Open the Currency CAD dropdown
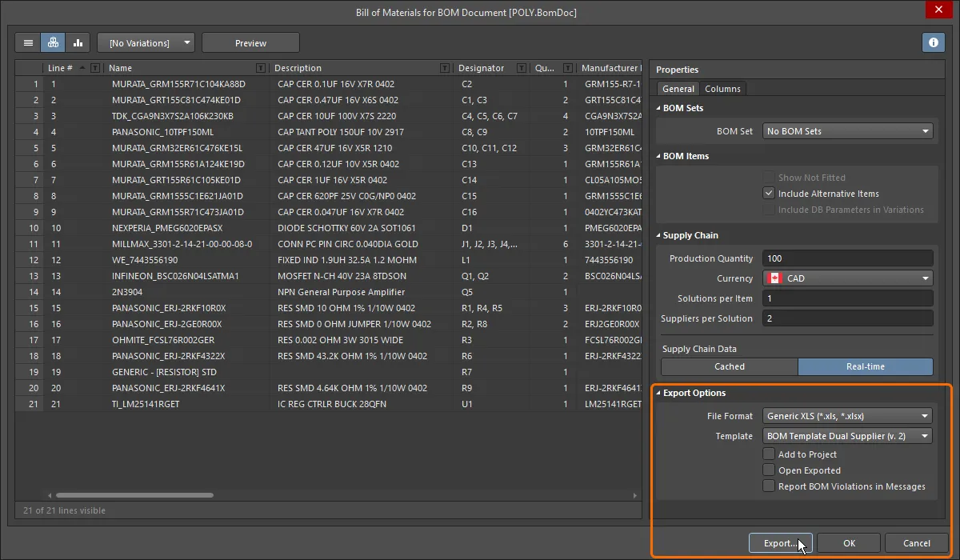 coord(847,278)
